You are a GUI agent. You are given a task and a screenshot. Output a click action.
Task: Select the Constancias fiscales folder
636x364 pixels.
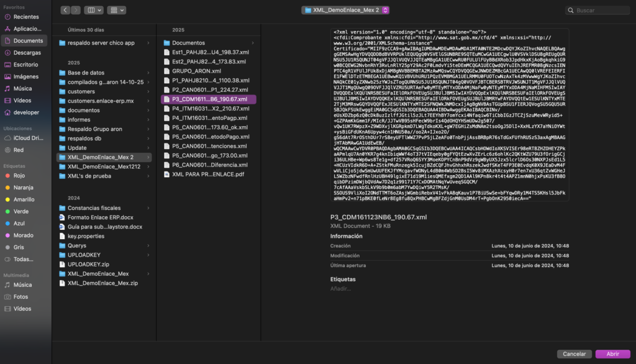click(104, 208)
